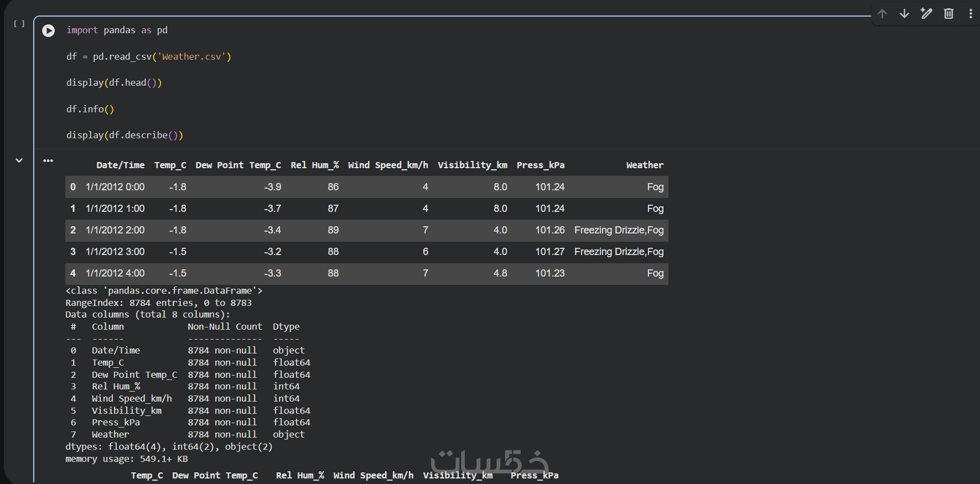Click the pressure value 101.26
Screen dimensions: 980x484
[550, 230]
